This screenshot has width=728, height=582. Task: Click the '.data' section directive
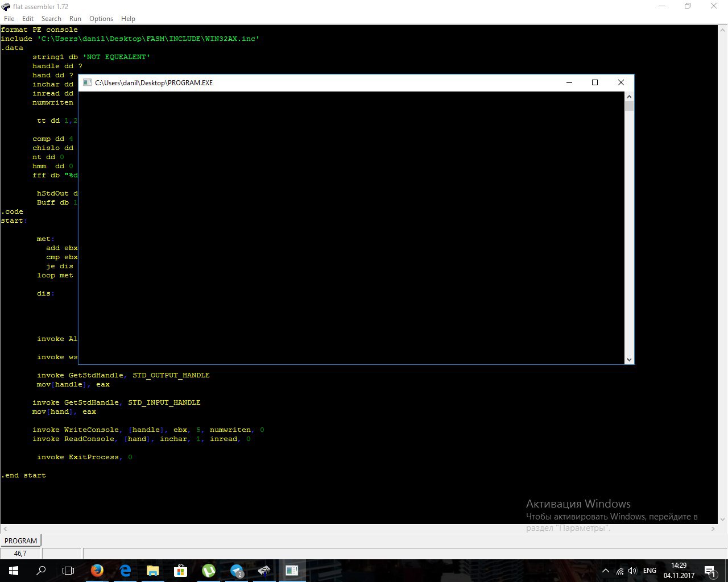pos(12,48)
